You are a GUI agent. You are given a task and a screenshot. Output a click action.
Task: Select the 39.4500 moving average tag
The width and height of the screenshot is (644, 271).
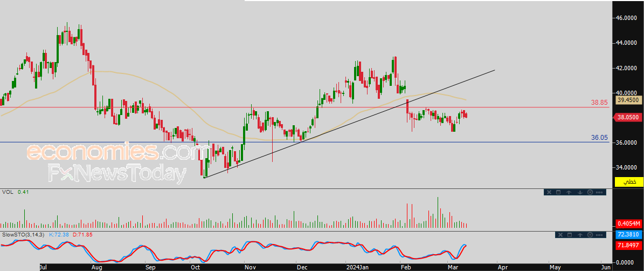[x=628, y=99]
